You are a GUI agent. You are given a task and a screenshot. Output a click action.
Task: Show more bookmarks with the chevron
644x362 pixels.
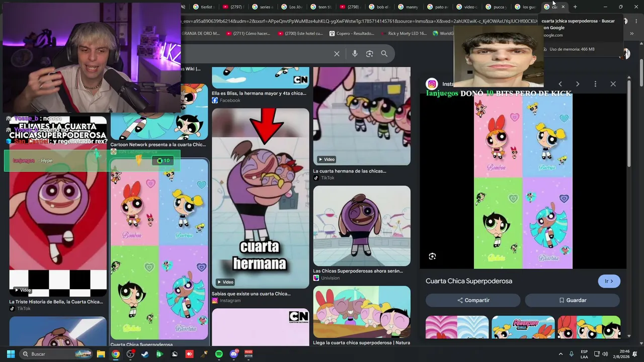(632, 34)
